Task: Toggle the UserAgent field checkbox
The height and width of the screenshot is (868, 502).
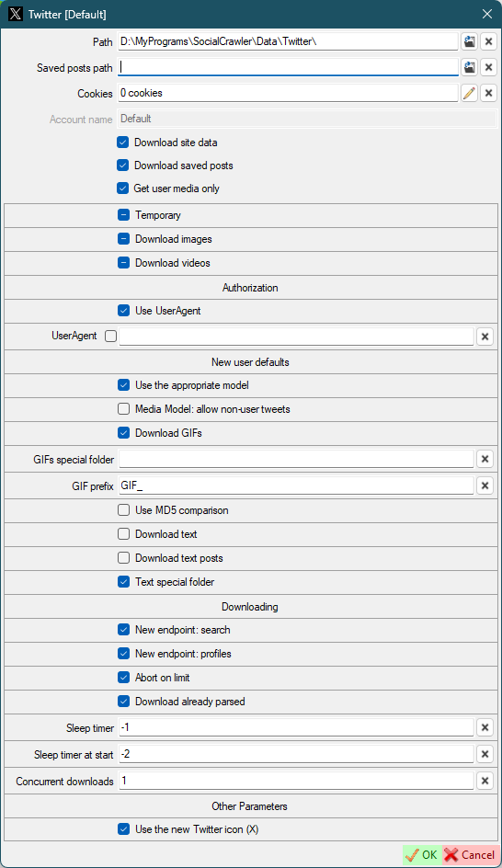Action: pos(110,336)
